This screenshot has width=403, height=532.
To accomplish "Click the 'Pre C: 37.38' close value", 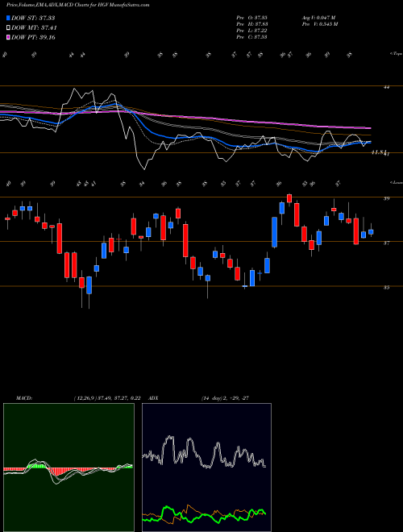I will [251, 37].
